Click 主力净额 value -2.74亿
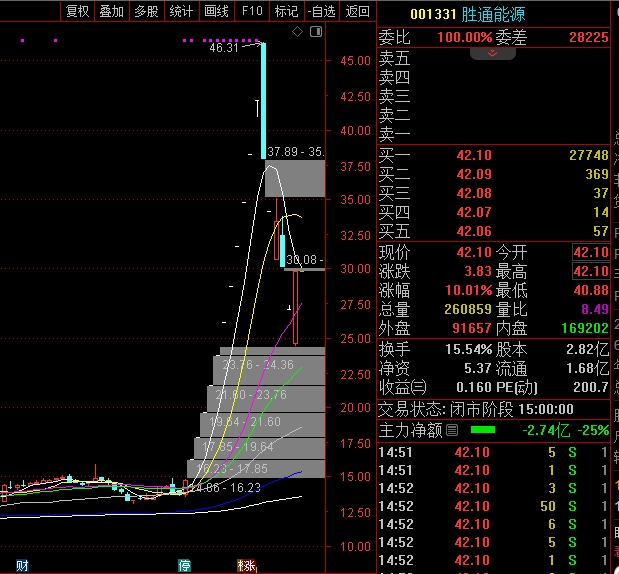 point(546,430)
